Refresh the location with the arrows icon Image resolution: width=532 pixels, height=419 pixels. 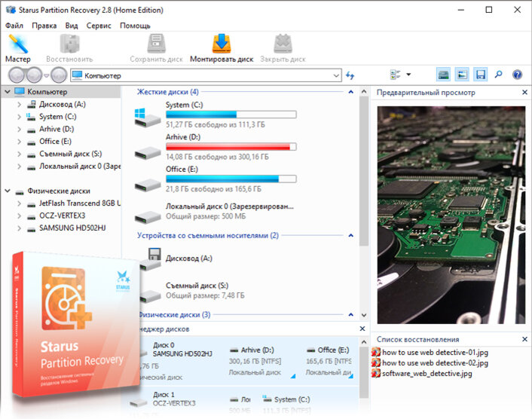click(350, 75)
